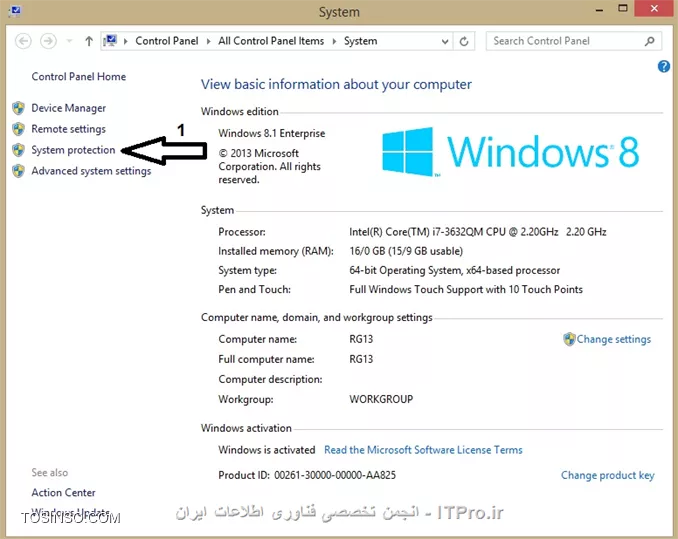Open the recent locations dropdown arrow
Image resolution: width=678 pixels, height=539 pixels.
point(69,41)
